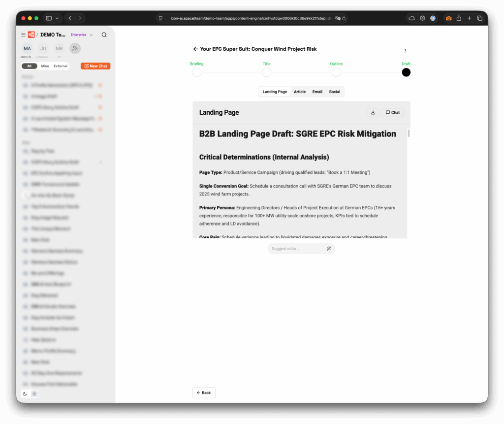Screen dimensions: 504x424
Task: Click the add team member icon
Action: click(x=75, y=48)
